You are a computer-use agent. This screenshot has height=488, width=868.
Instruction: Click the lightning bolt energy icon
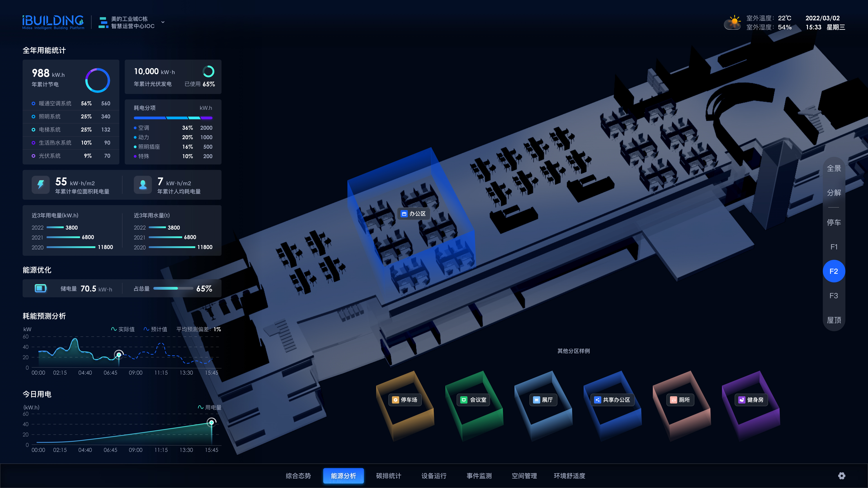[x=40, y=185]
